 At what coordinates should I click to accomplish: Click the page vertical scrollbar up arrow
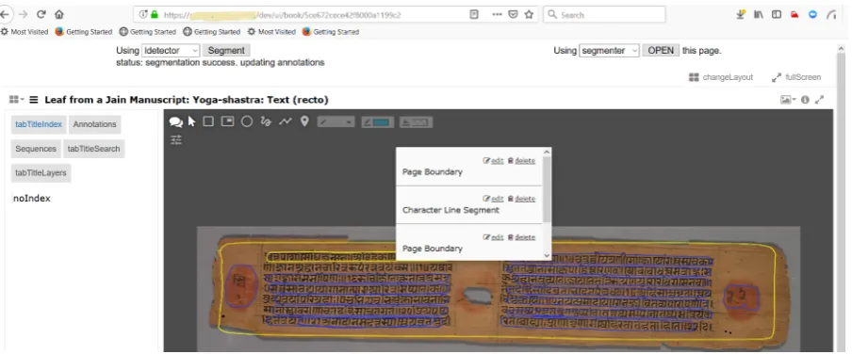pos(841,49)
